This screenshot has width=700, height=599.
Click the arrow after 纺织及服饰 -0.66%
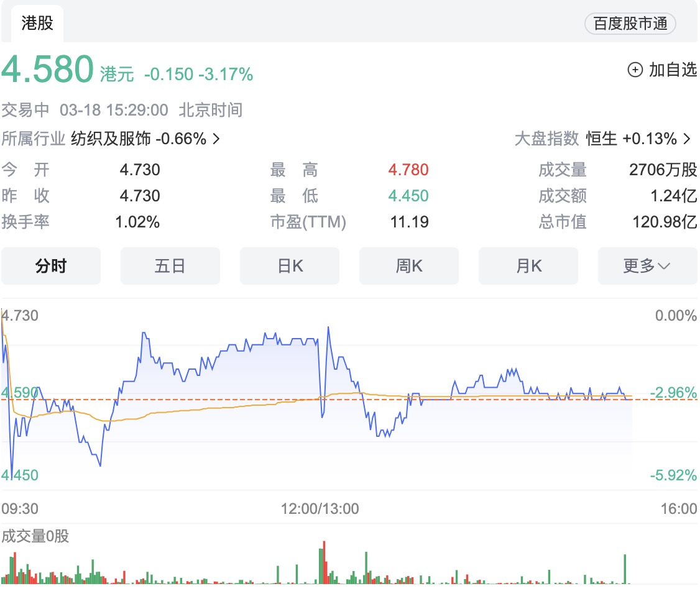[x=216, y=139]
